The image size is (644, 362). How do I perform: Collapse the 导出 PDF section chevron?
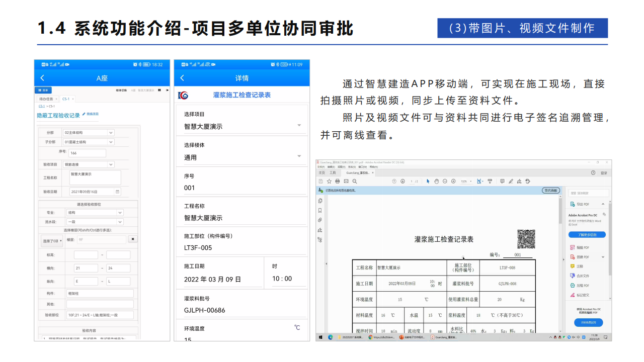coord(603,204)
